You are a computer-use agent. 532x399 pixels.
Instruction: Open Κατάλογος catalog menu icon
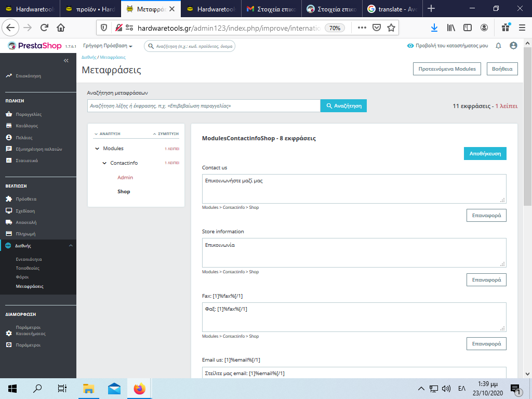9,126
